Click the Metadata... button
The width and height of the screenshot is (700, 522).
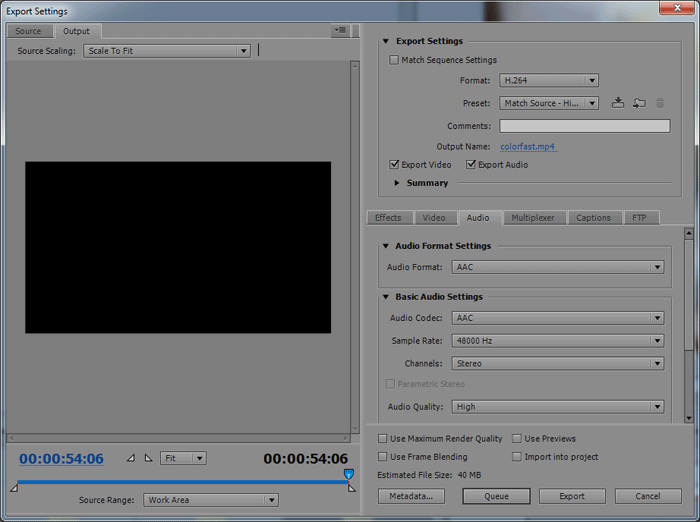(x=411, y=496)
